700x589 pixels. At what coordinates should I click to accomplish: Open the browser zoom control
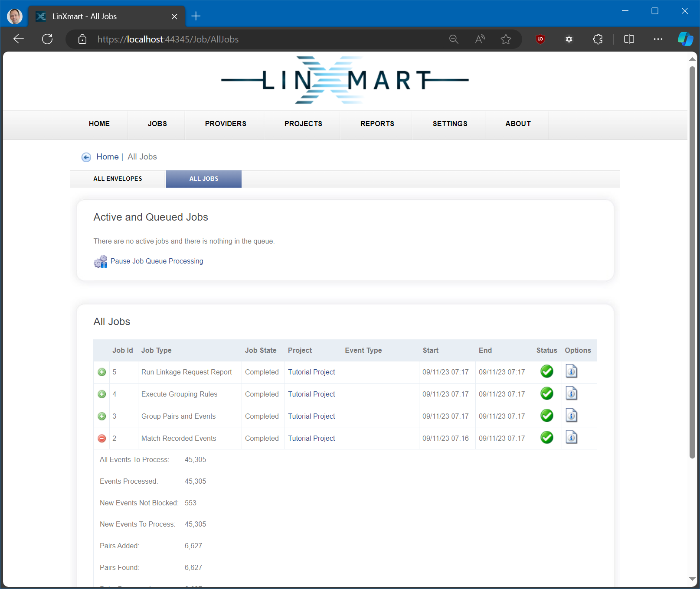click(454, 39)
